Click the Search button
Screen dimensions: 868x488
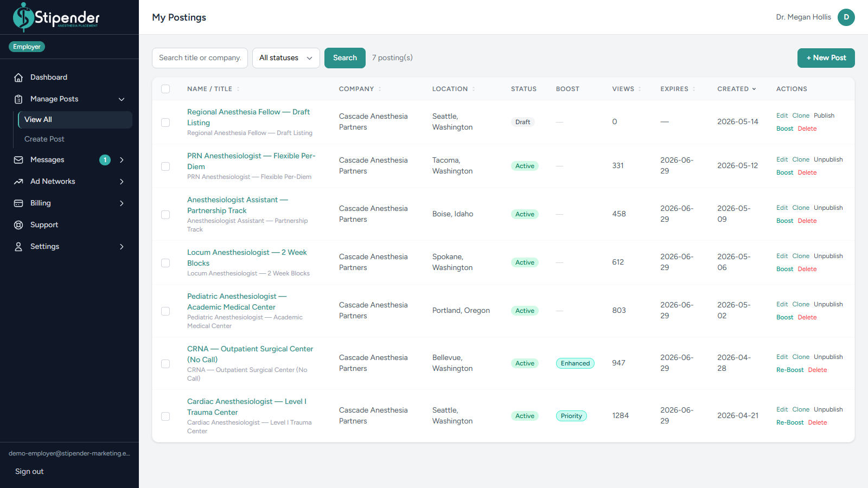[x=345, y=58]
